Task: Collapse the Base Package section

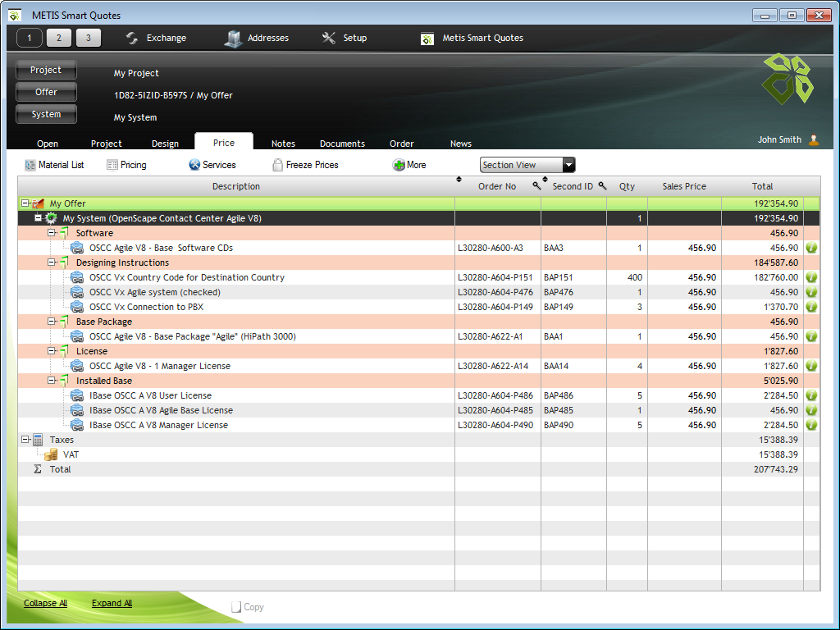Action: tap(52, 321)
